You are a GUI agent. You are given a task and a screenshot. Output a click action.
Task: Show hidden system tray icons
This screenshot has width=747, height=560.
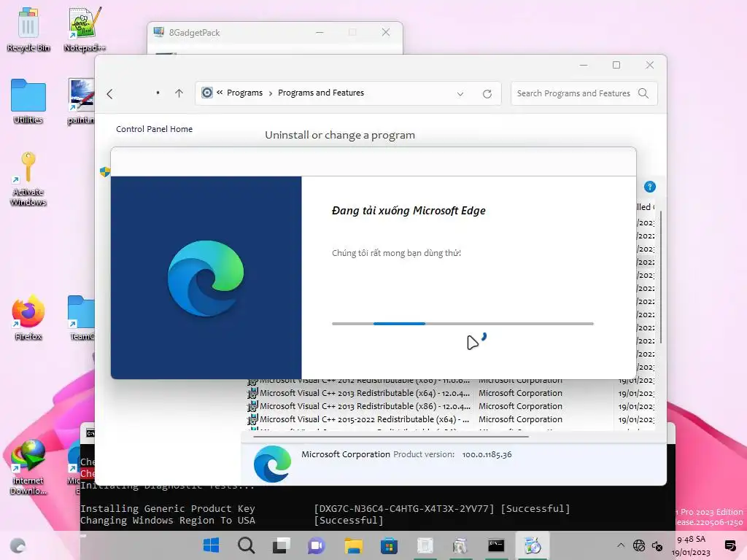(621, 545)
